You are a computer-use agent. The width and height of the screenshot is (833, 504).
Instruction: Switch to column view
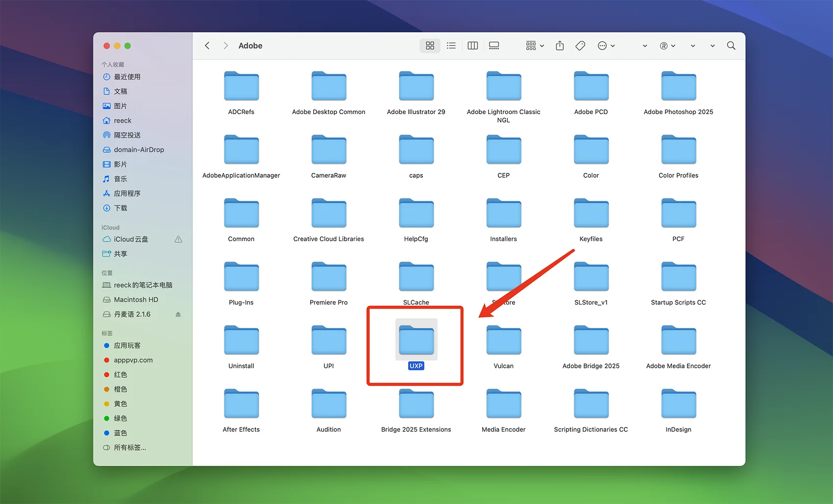[473, 46]
